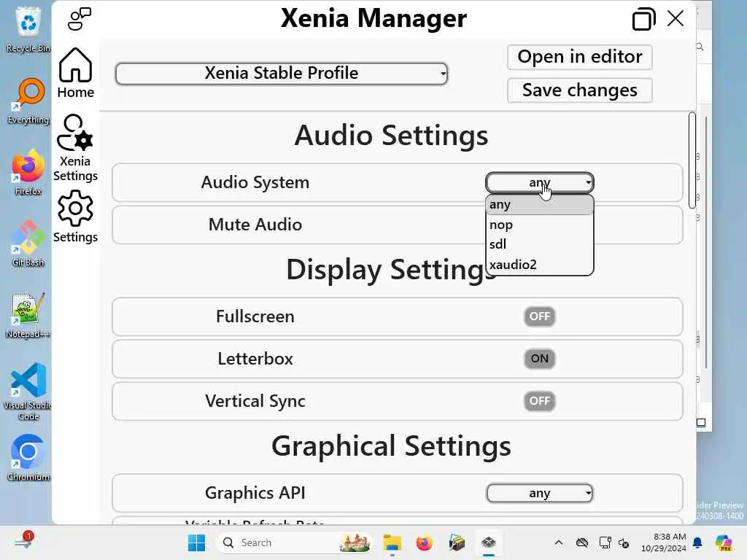Restore down the Xenia Manager window
The image size is (747, 560).
click(x=643, y=19)
